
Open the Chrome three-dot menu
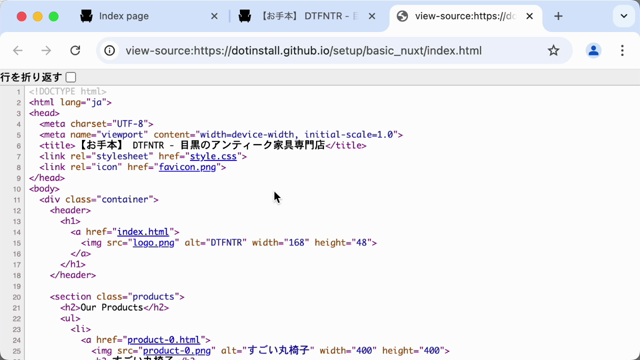coord(622,51)
